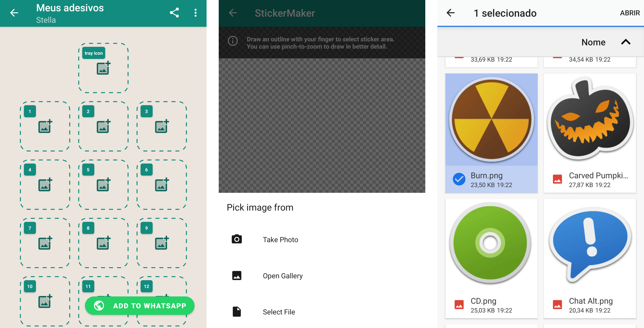The image size is (644, 328).
Task: Click the back arrow in StickerMaker
Action: pos(234,13)
